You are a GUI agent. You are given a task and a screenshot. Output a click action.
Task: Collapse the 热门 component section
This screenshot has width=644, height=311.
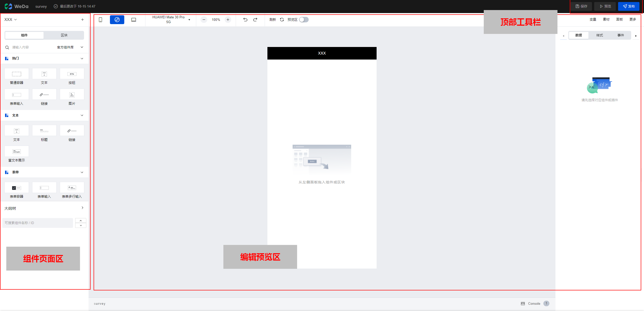pyautogui.click(x=82, y=58)
